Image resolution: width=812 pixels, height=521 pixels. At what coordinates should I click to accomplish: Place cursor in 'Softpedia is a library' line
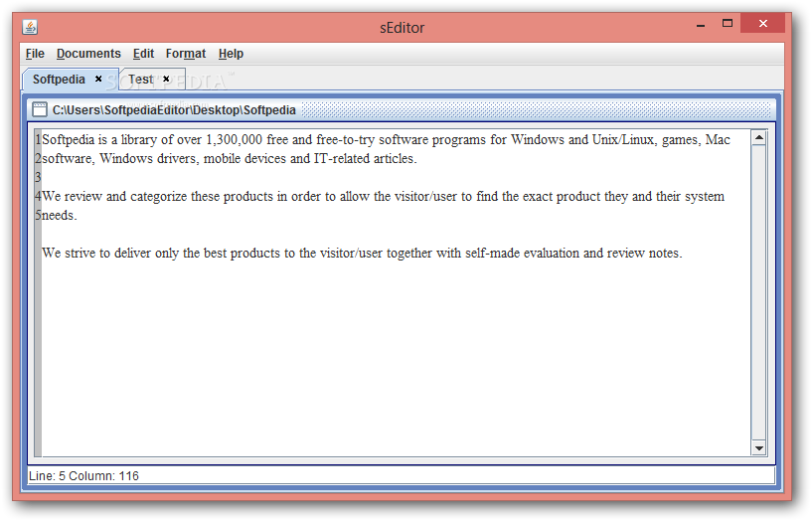click(386, 140)
